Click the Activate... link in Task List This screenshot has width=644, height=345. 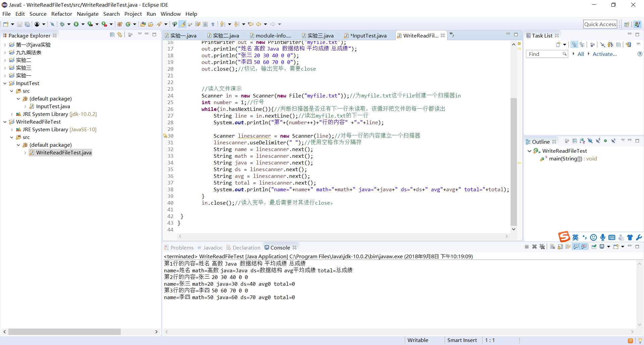point(604,54)
